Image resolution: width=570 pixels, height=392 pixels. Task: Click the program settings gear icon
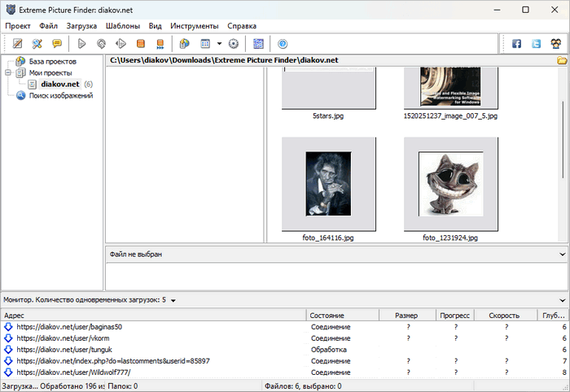(233, 44)
